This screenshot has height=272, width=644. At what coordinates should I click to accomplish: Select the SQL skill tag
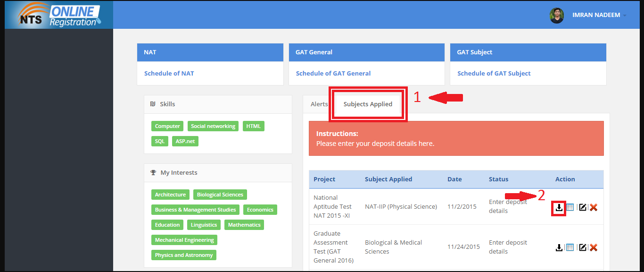[160, 141]
